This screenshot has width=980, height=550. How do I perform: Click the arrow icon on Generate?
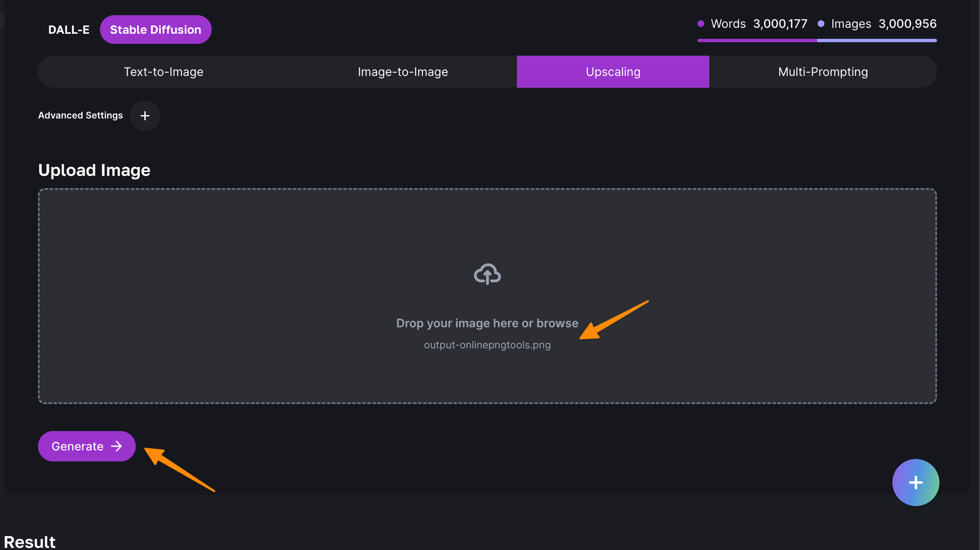click(x=116, y=446)
